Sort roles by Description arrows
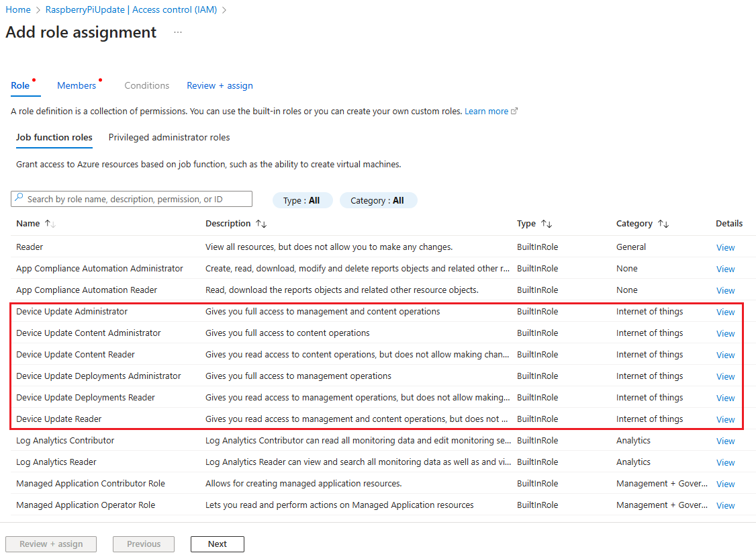 click(x=261, y=224)
